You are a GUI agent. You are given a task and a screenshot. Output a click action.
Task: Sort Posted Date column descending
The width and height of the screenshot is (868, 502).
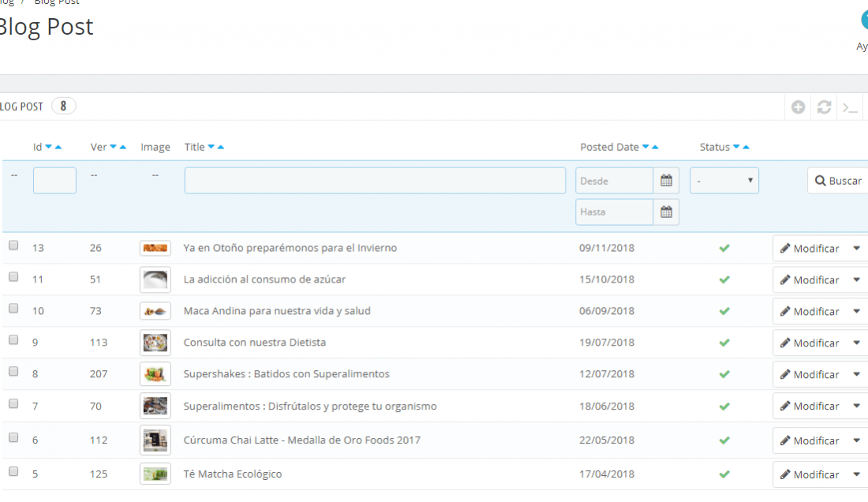pyautogui.click(x=645, y=147)
